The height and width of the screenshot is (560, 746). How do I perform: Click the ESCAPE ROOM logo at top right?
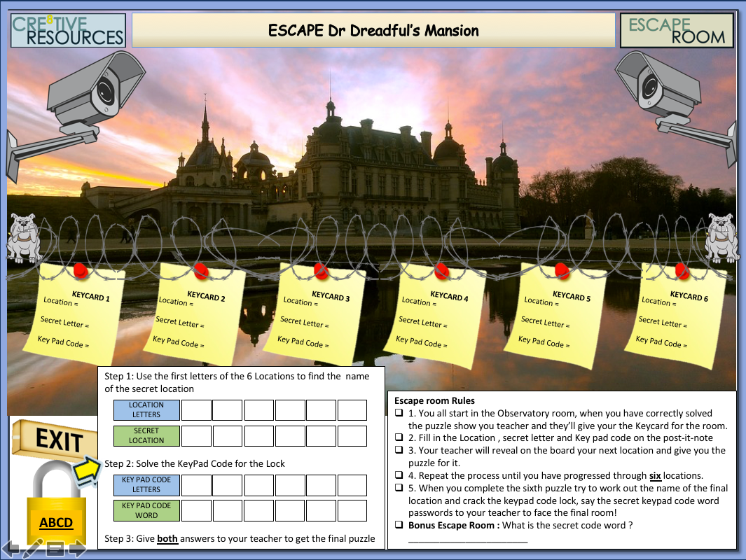[x=676, y=30]
